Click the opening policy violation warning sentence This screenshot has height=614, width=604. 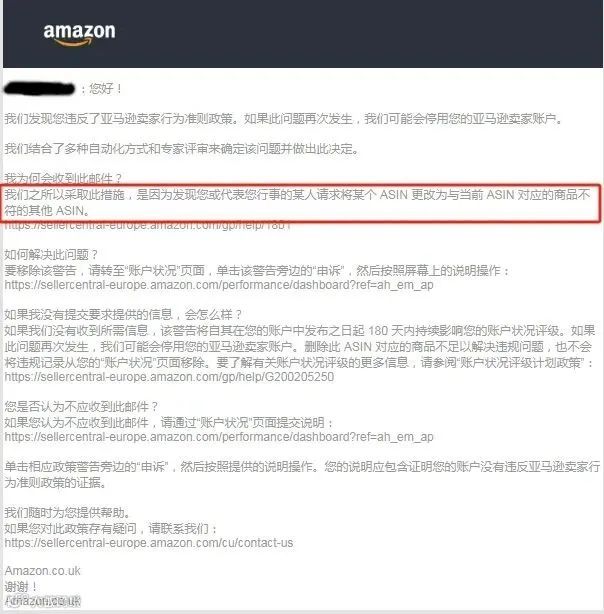click(284, 119)
